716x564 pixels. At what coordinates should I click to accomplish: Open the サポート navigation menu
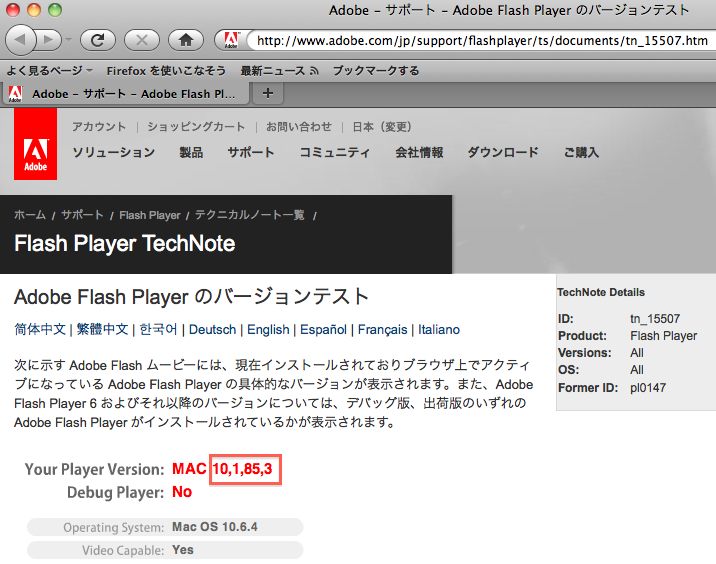coord(251,152)
